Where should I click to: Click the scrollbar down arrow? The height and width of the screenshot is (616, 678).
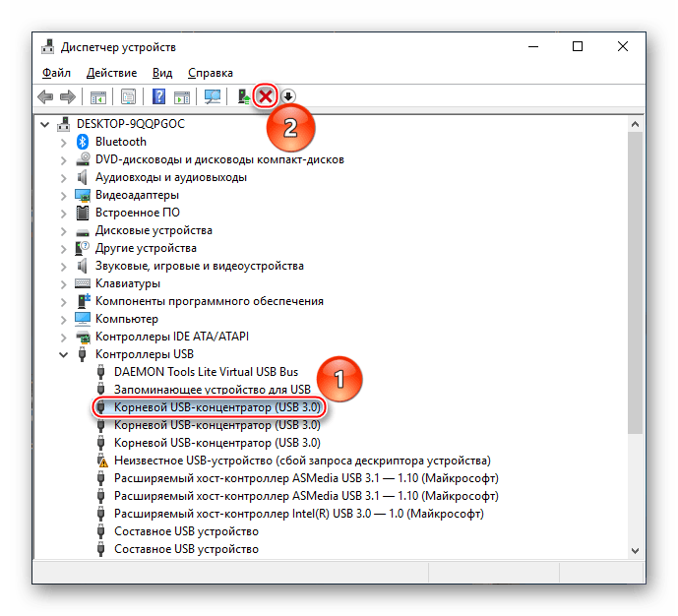[x=635, y=551]
